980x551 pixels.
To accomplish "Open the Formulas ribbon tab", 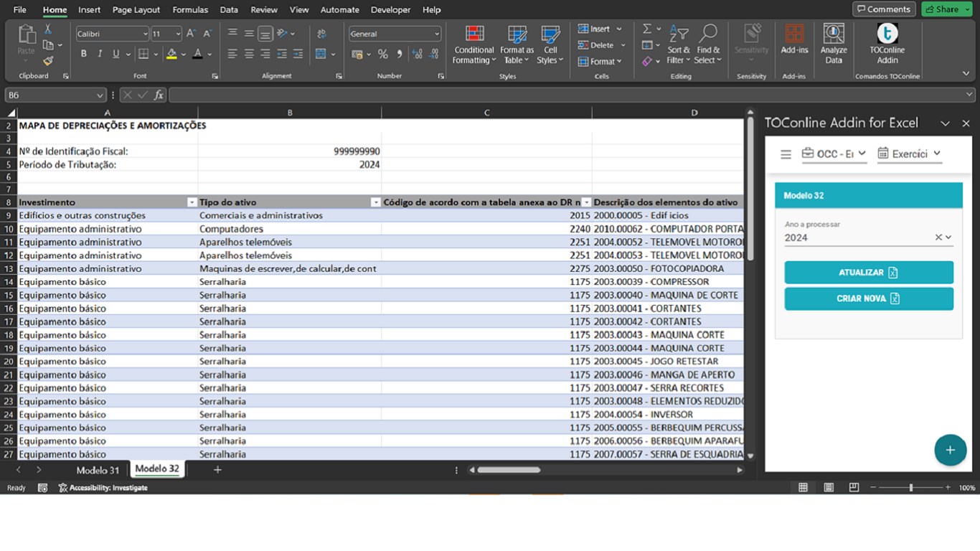I will 190,10.
